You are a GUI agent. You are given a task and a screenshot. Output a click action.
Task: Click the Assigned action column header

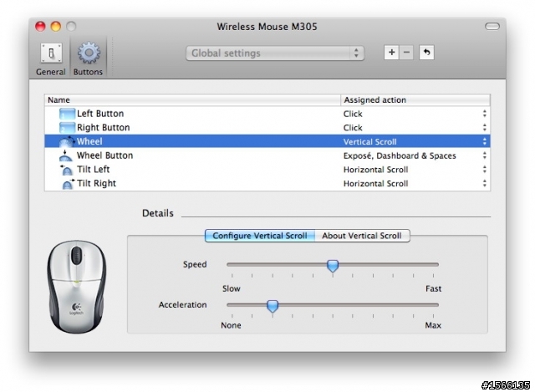pyautogui.click(x=415, y=100)
